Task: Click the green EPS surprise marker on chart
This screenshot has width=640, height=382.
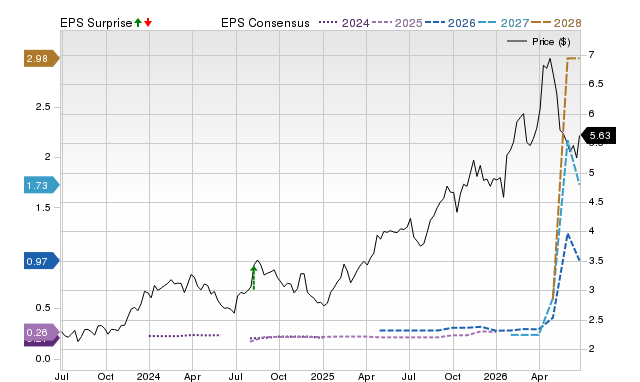Action: point(253,278)
